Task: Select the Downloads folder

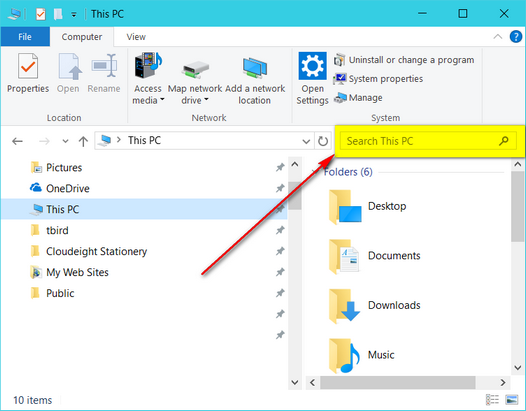Action: tap(375, 306)
